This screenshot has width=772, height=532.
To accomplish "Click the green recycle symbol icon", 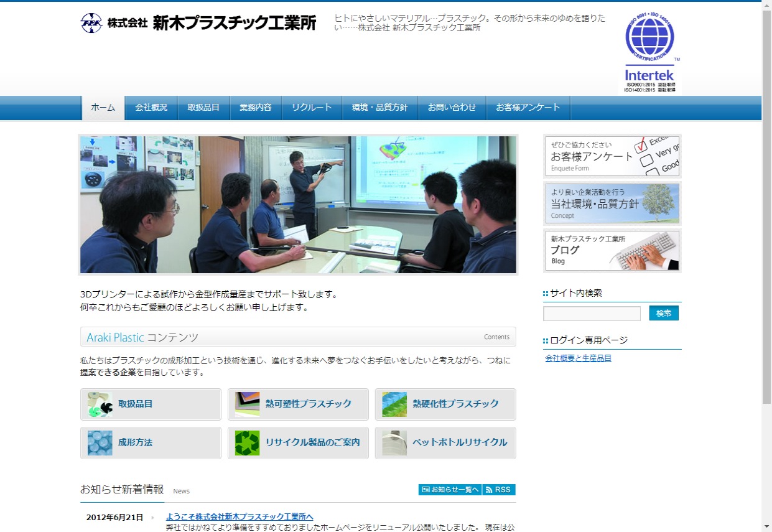I will point(247,443).
